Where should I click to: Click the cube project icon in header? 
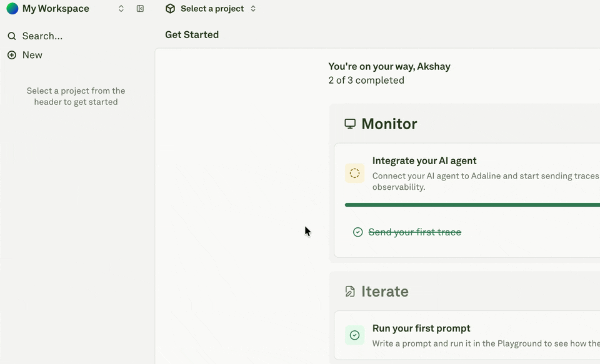coord(170,8)
